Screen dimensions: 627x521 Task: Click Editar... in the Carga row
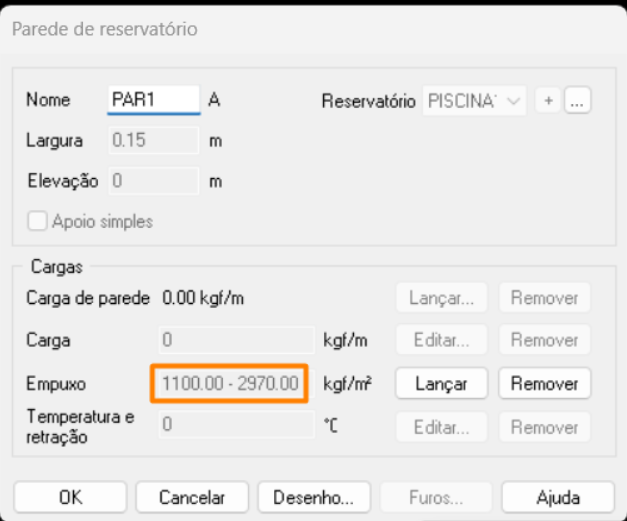(x=441, y=340)
